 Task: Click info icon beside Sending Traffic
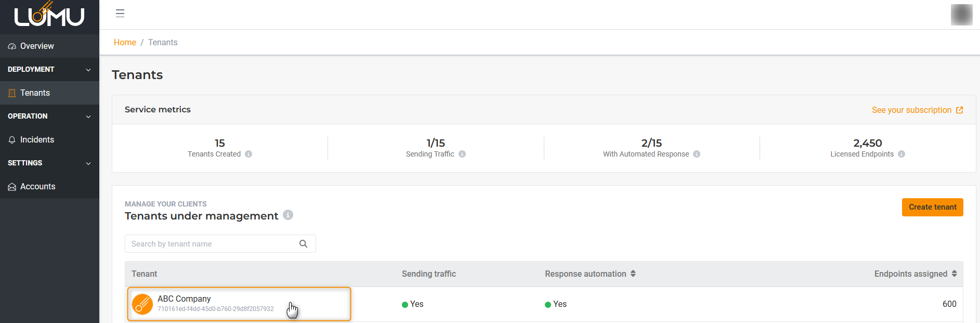462,154
